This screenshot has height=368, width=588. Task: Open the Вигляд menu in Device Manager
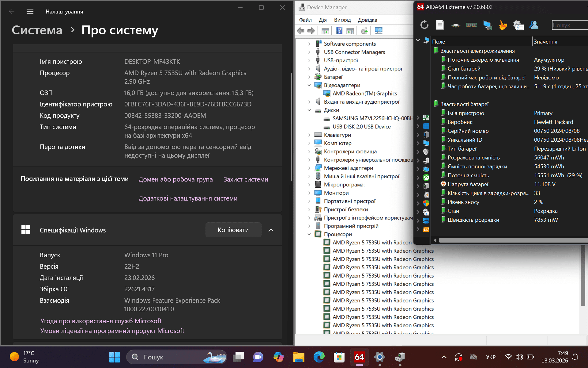(342, 20)
